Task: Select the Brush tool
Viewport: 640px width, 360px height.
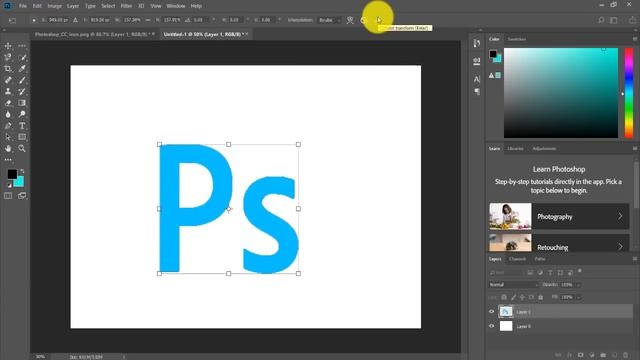Action: [22, 80]
